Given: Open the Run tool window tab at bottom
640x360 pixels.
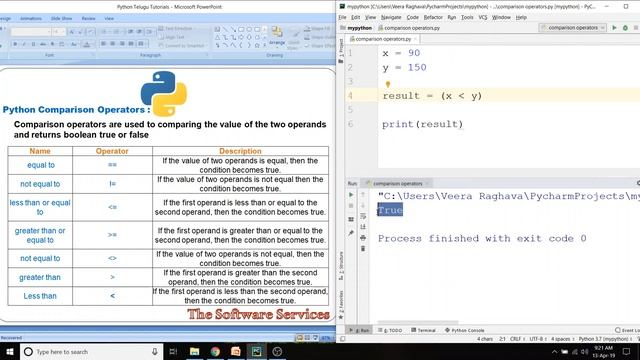Looking at the screenshot, I should [x=359, y=330].
